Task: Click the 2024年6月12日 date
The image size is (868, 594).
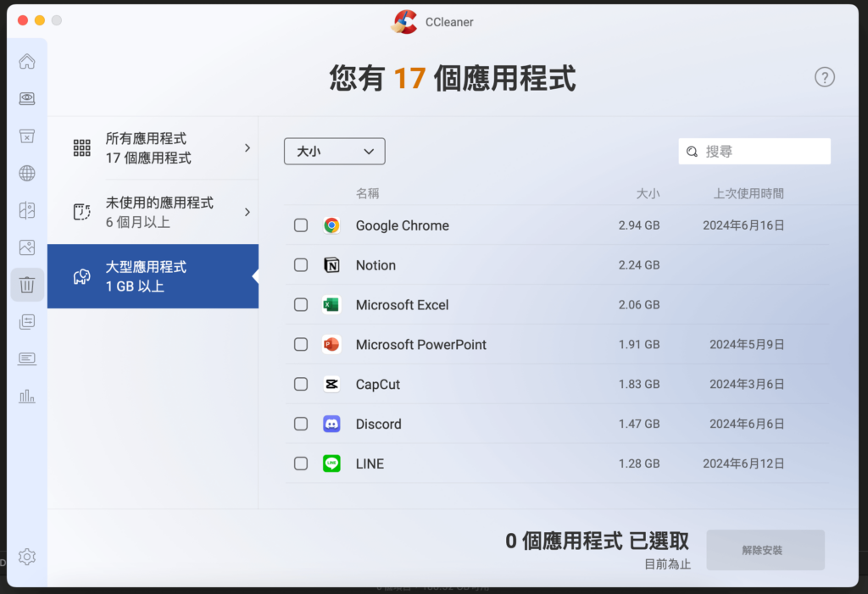Action: coord(743,464)
